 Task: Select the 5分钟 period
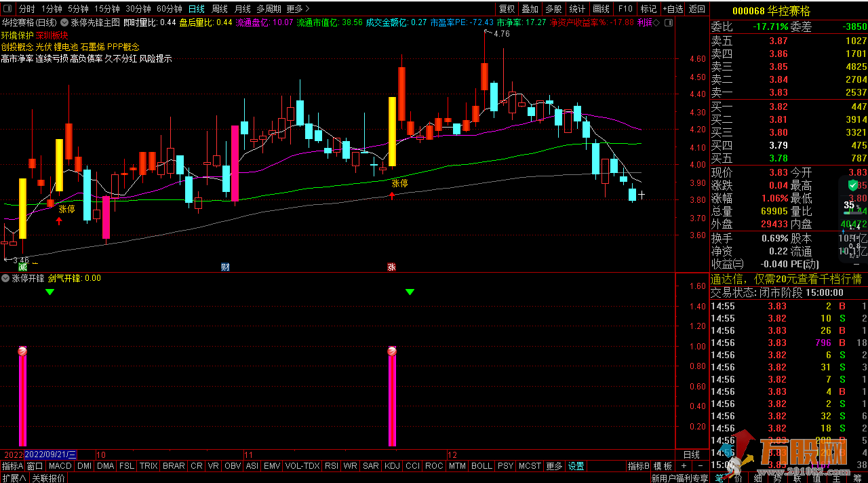click(78, 9)
